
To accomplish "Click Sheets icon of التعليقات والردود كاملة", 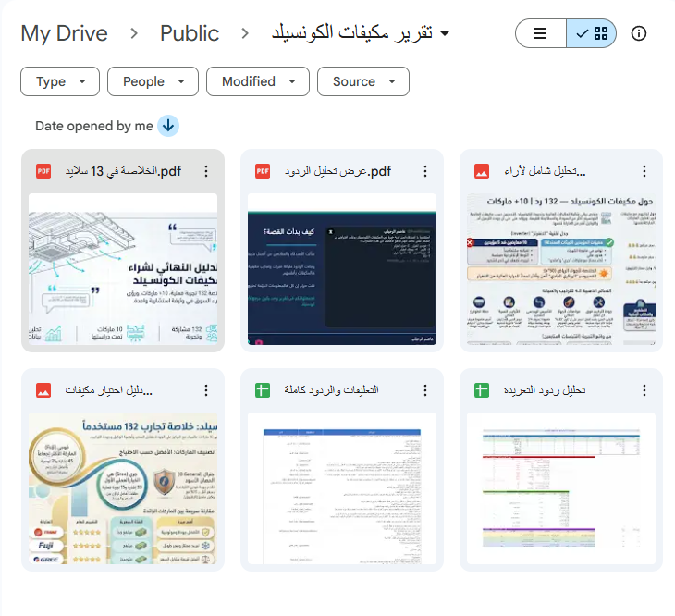I will (263, 390).
